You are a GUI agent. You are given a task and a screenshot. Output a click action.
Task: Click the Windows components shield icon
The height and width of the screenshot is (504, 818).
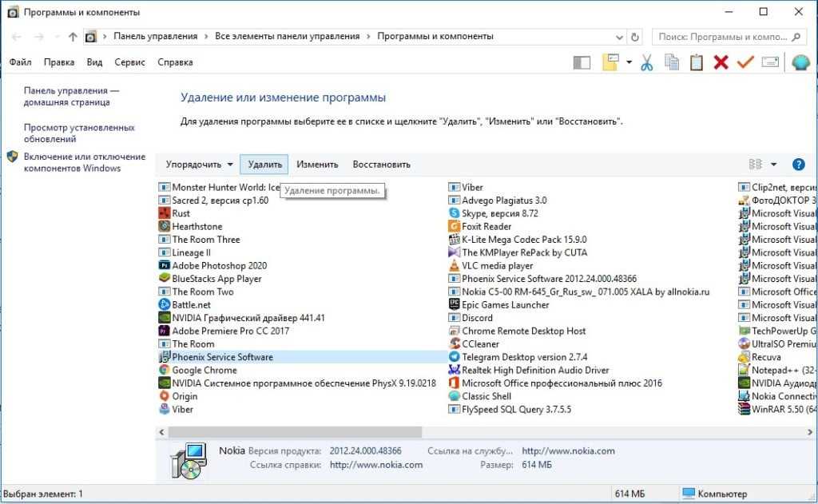point(13,157)
